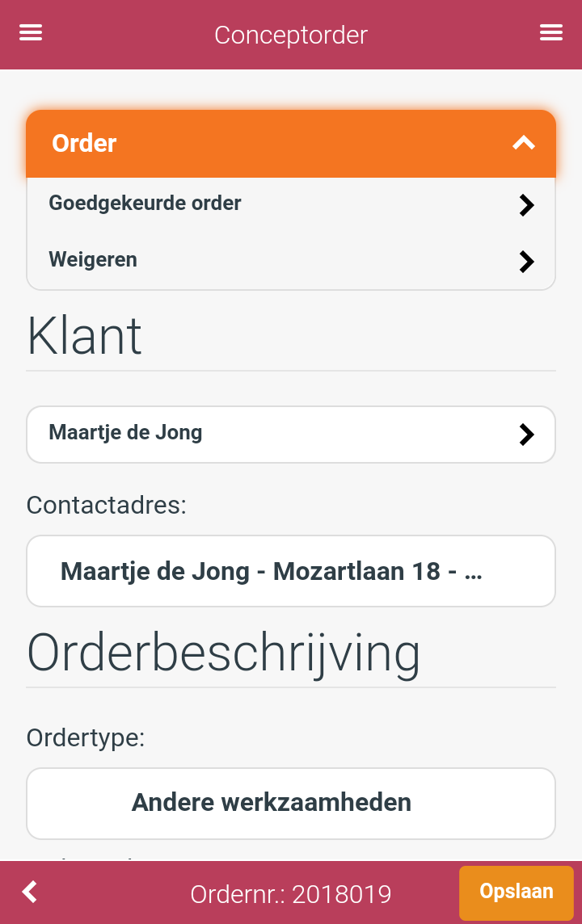582x924 pixels.
Task: Click the Ordertype label
Action: pos(86,737)
